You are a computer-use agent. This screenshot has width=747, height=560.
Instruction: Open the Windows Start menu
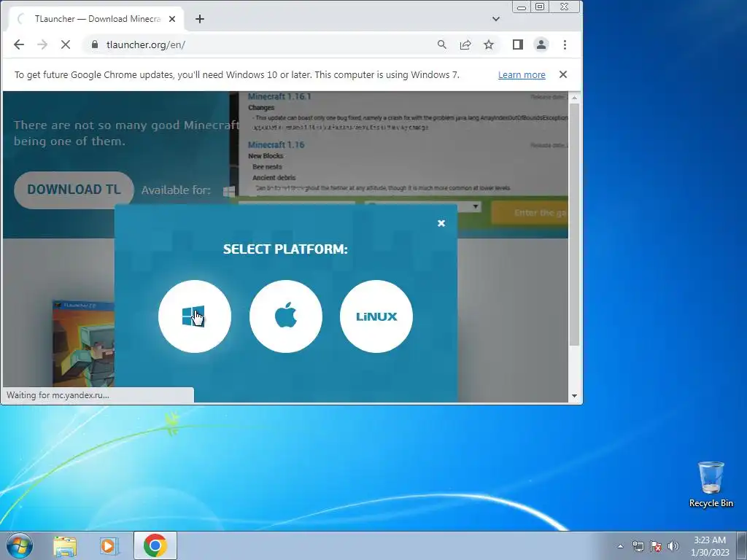click(19, 545)
